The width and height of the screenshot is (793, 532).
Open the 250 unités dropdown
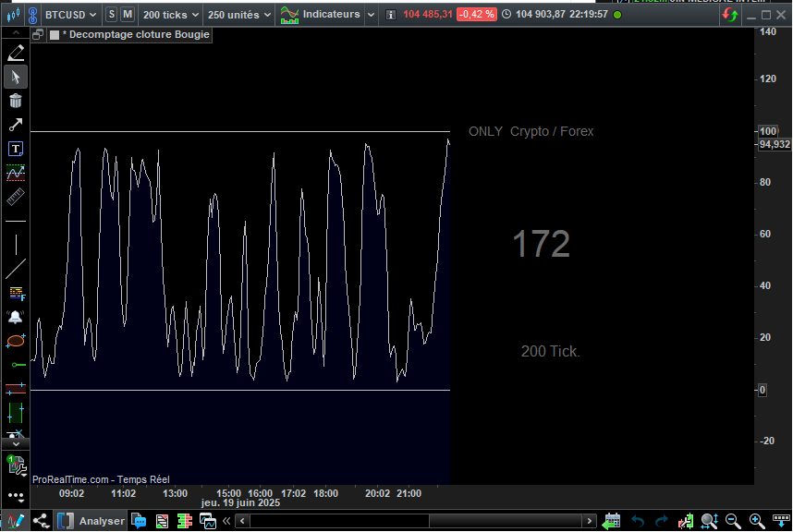point(239,15)
